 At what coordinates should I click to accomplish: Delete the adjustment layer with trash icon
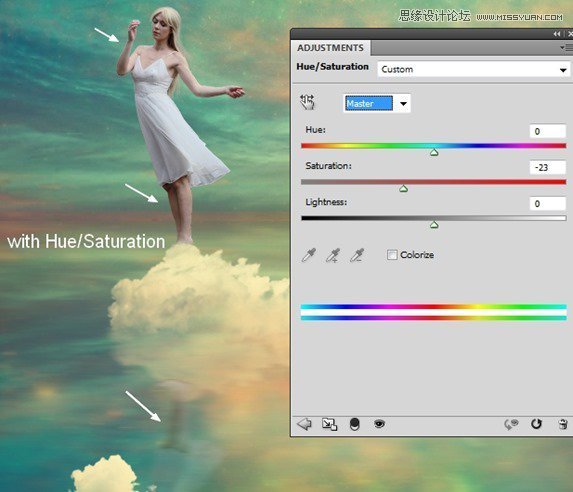point(563,424)
